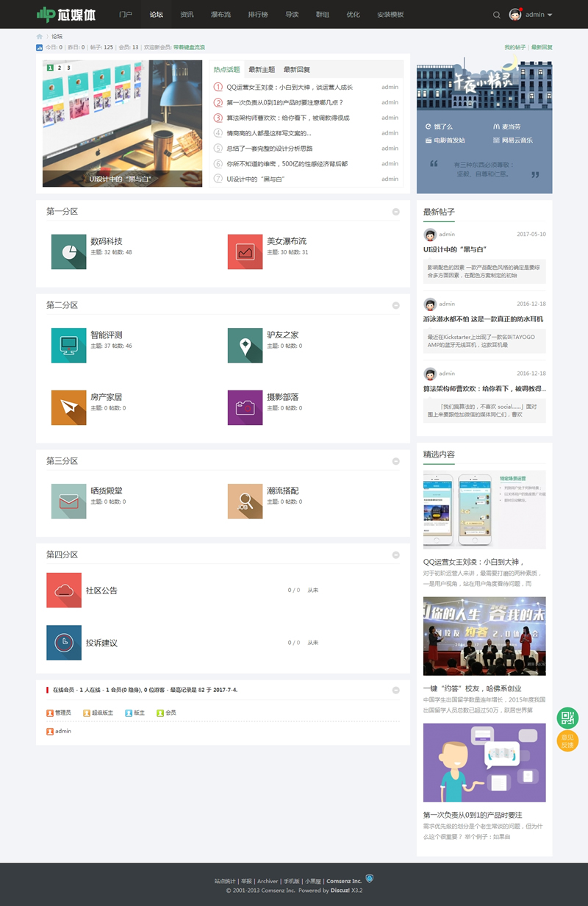Click the 智能评测 monitor icon
Screen dimensions: 588x906
pyautogui.click(x=69, y=345)
